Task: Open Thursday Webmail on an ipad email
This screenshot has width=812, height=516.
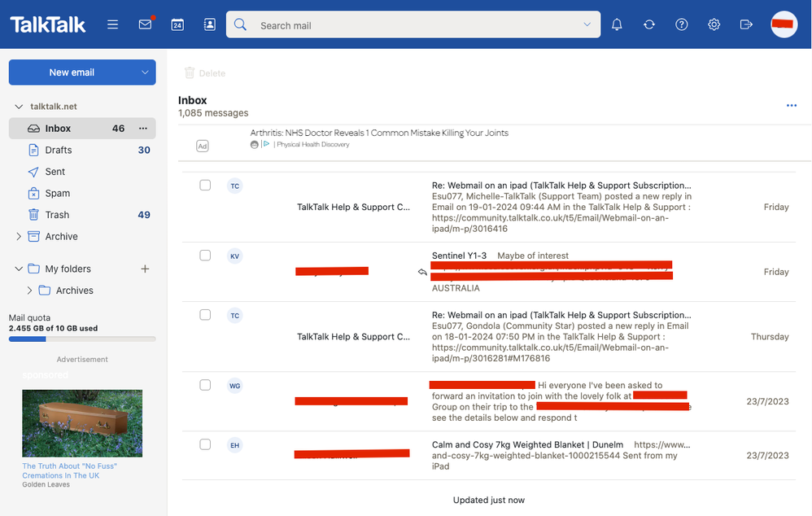Action: pyautogui.click(x=561, y=315)
